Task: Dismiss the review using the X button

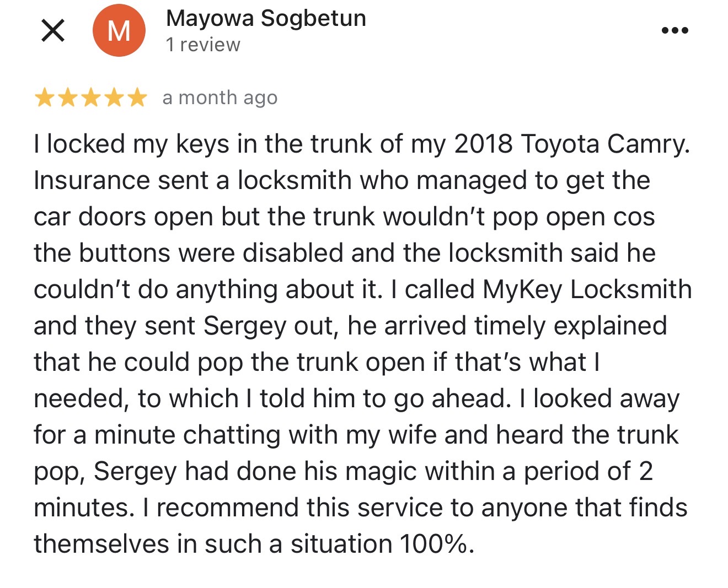Action: point(52,30)
